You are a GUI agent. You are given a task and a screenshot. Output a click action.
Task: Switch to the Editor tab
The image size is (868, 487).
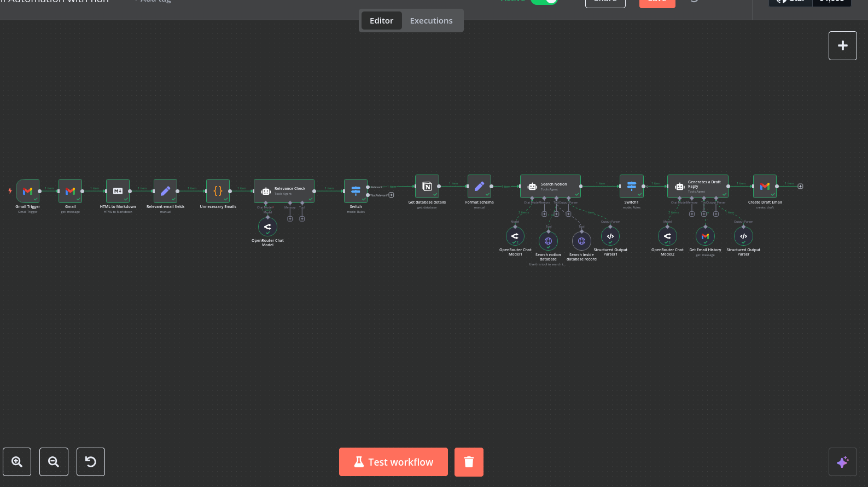click(x=381, y=21)
